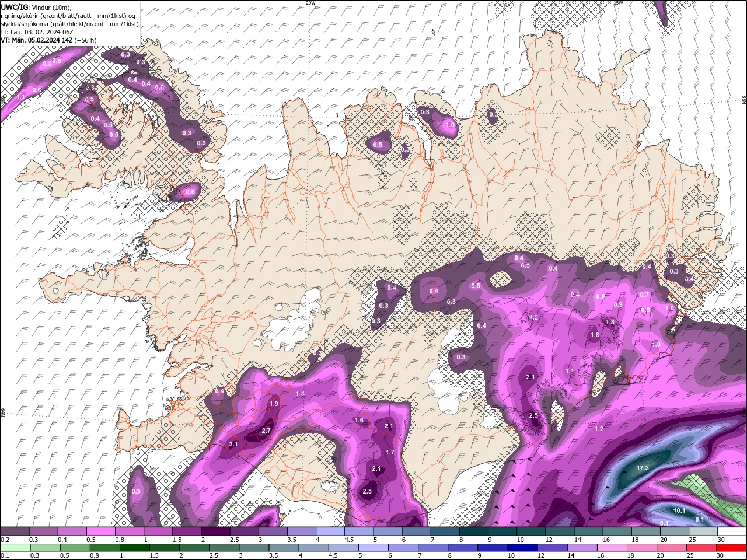Choose the dusky purple snow legend swatch at 0.2
The height and width of the screenshot is (560, 747).
pyautogui.click(x=15, y=531)
